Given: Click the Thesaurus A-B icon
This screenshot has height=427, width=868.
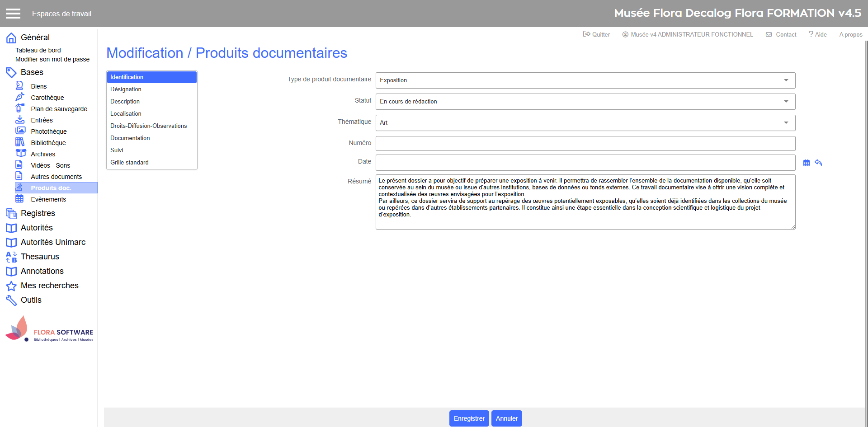Looking at the screenshot, I should [x=11, y=257].
